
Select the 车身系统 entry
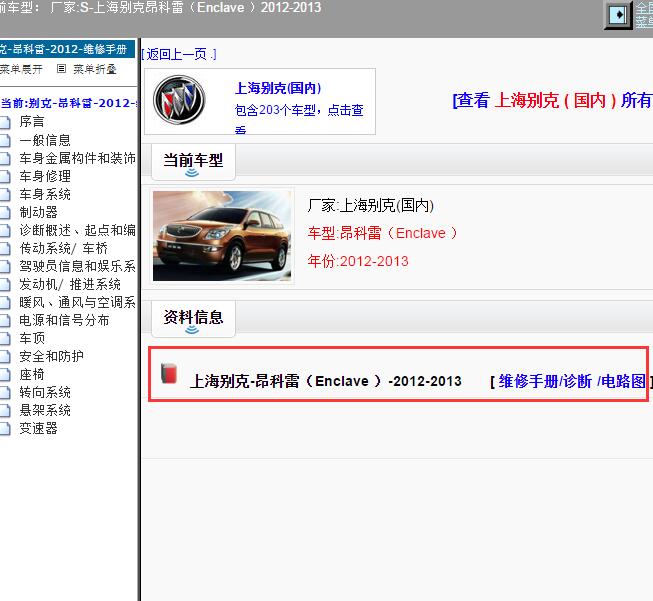45,194
